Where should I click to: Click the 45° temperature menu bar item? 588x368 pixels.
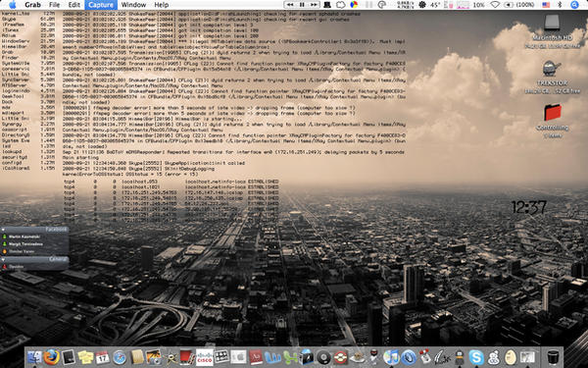tap(434, 5)
